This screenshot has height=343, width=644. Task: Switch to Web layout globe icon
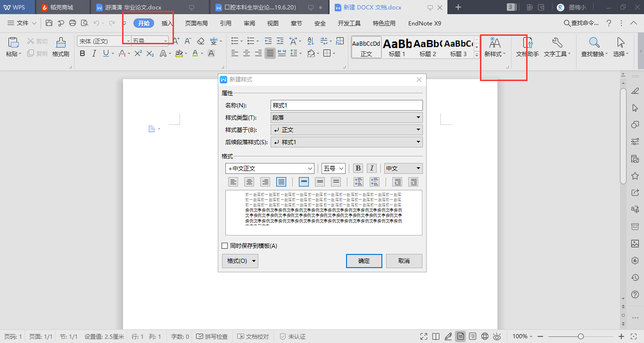tap(485, 336)
